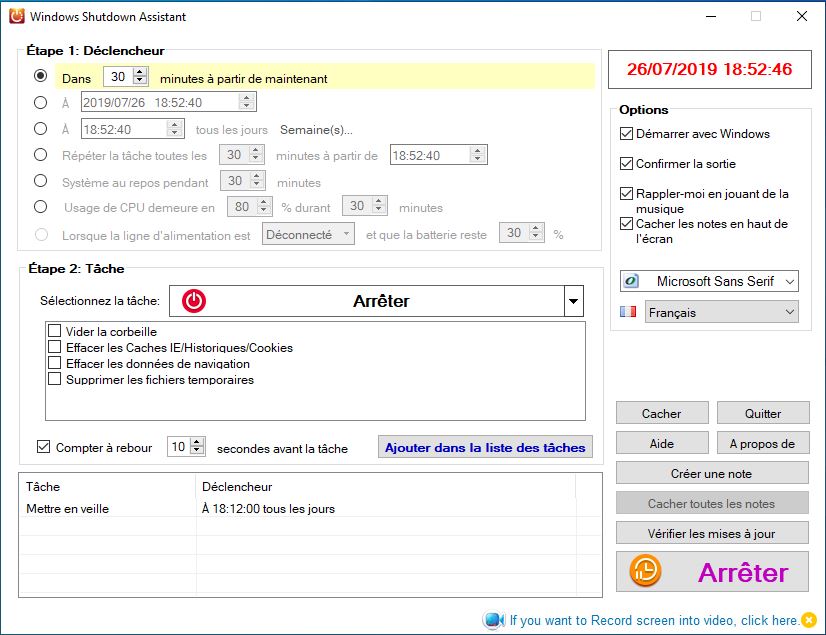
Task: Toggle 'Cacher les notes en haut de l'écran'
Action: coord(626,223)
